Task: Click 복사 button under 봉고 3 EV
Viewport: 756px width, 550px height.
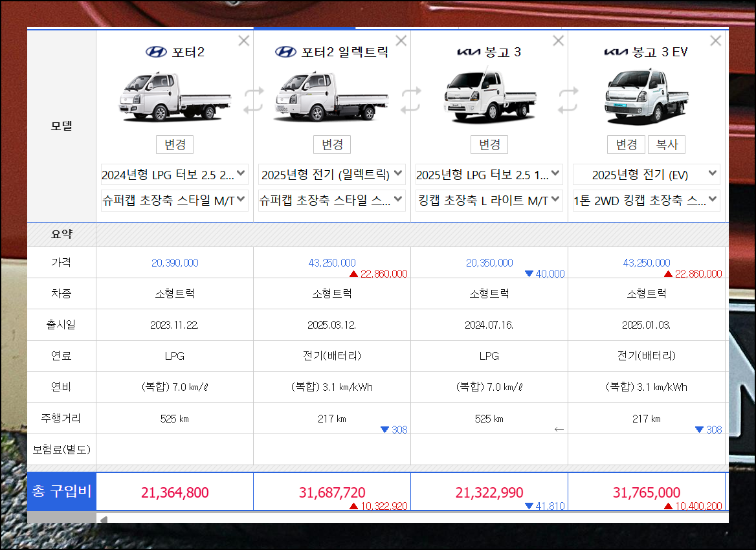Action: point(667,144)
